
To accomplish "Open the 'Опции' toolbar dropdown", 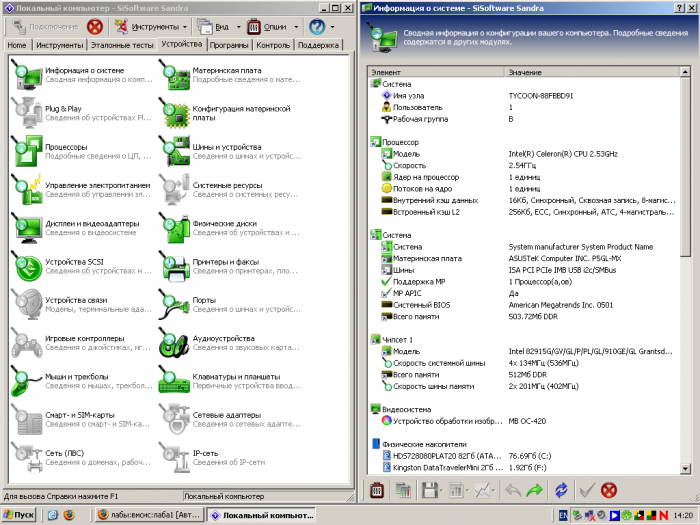I will click(x=296, y=27).
